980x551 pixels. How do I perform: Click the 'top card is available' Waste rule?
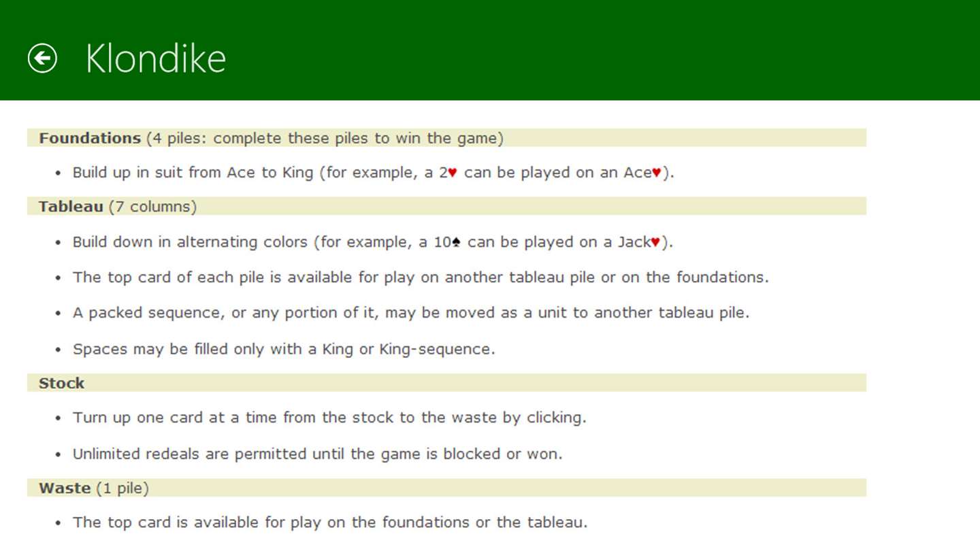click(x=330, y=522)
